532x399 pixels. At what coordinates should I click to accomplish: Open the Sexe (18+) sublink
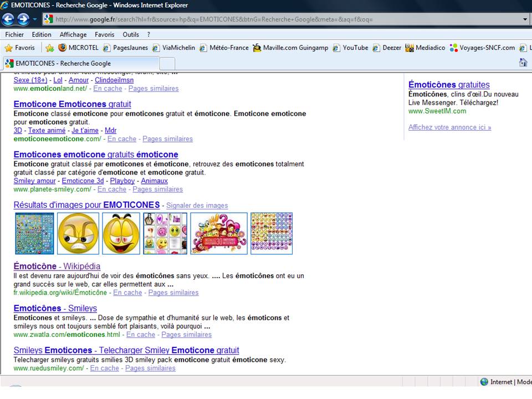[x=30, y=80]
